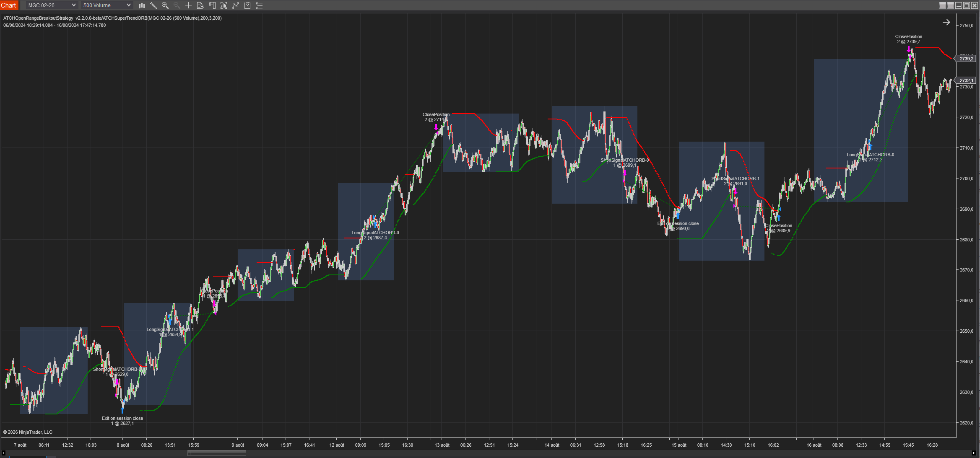Open the Data Box viewer
Image resolution: width=980 pixels, height=458 pixels.
[x=200, y=5]
